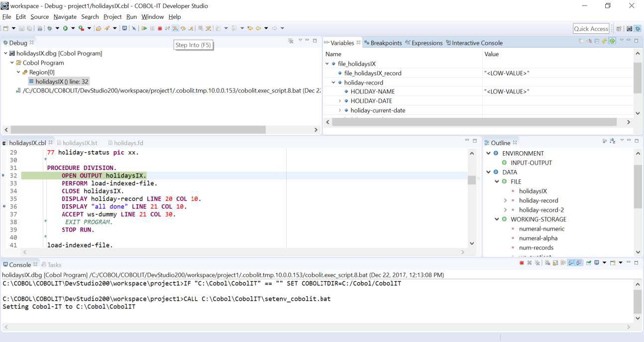Image resolution: width=644 pixels, height=342 pixels.
Task: Click the Quick Access search field
Action: tap(591, 29)
